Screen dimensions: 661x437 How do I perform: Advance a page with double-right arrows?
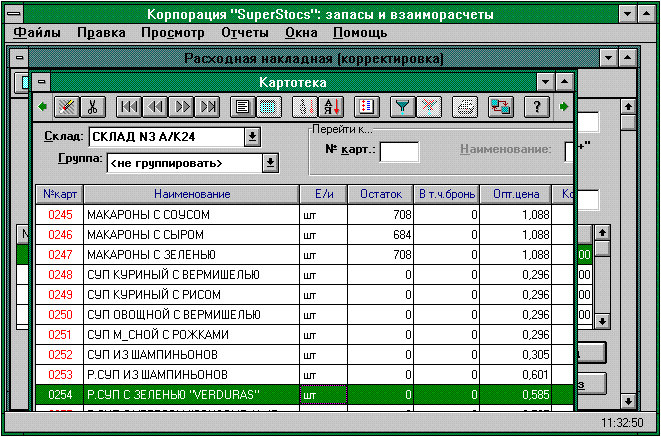coord(181,107)
